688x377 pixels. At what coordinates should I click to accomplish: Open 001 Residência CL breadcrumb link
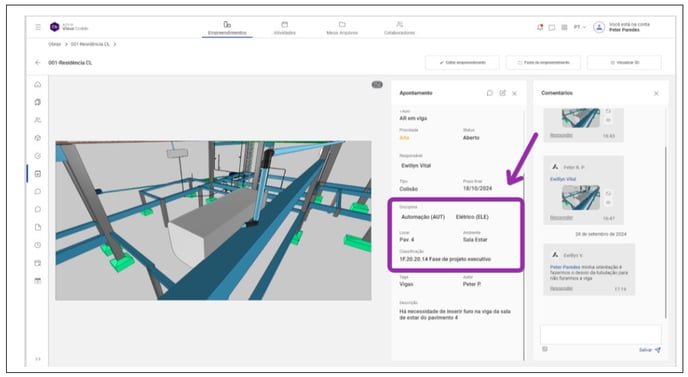[90, 44]
